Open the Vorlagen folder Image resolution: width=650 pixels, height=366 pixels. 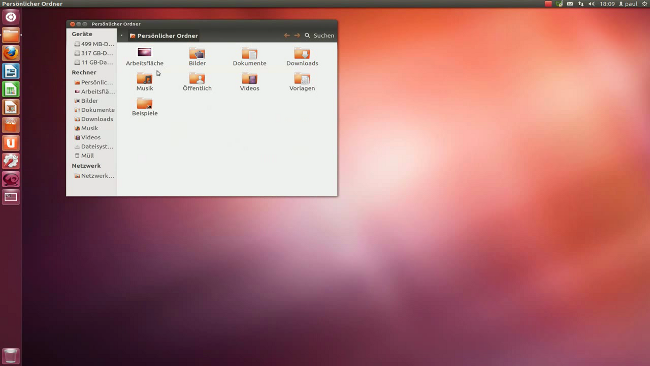302,81
